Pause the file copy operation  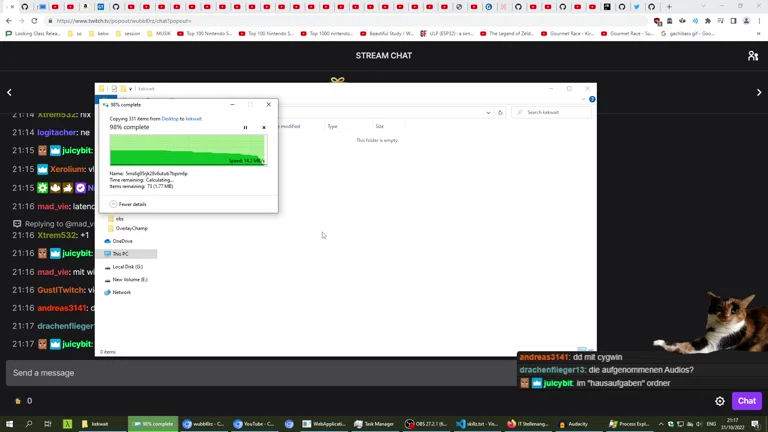(245, 127)
